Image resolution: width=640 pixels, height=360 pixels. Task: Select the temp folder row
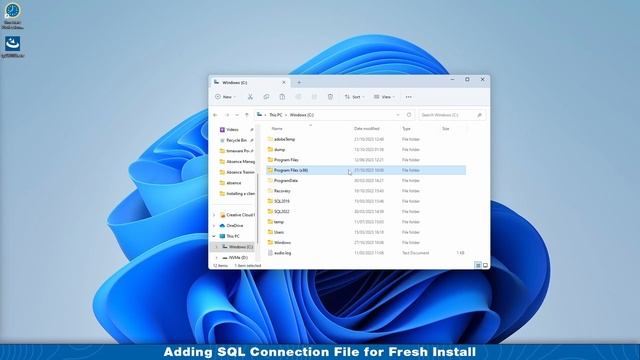point(366,222)
